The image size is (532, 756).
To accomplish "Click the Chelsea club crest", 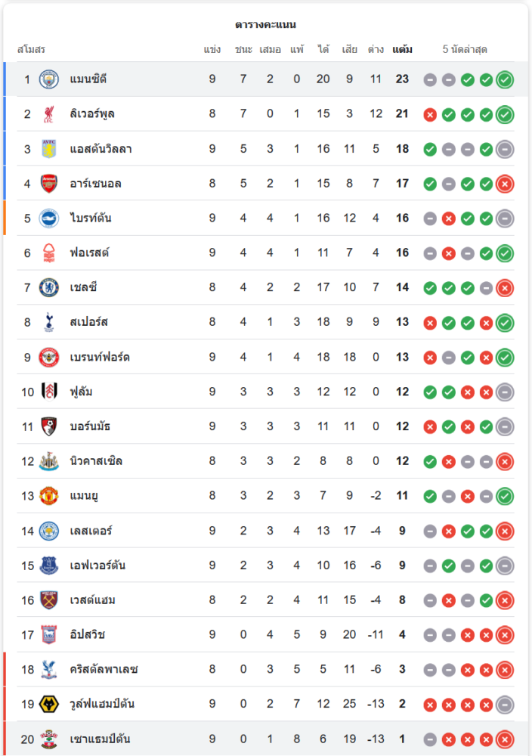I will 49,287.
